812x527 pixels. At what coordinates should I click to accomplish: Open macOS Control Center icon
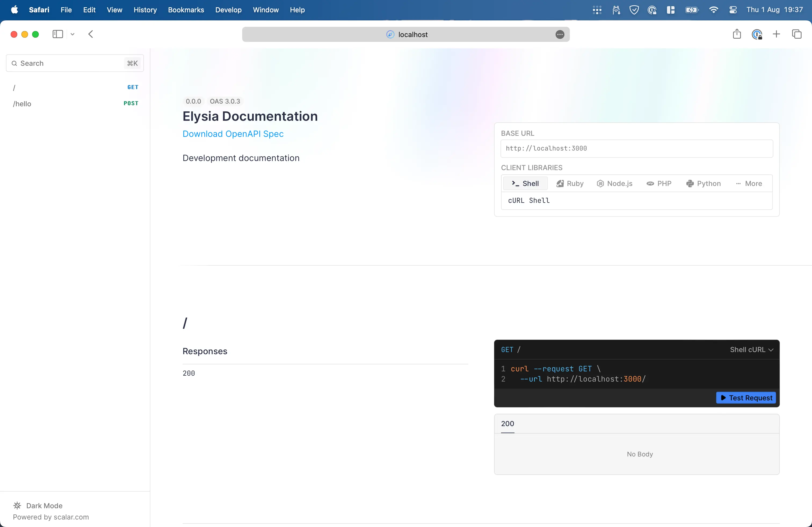733,10
